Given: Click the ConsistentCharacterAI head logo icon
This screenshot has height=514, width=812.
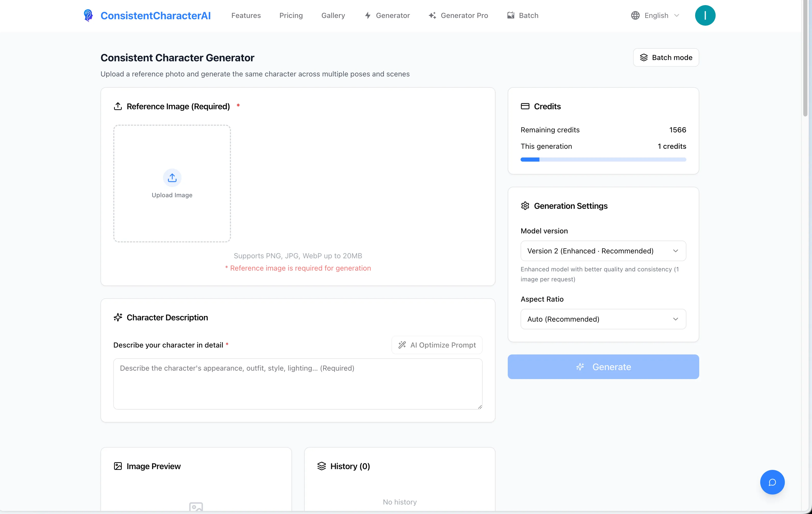Looking at the screenshot, I should tap(88, 16).
